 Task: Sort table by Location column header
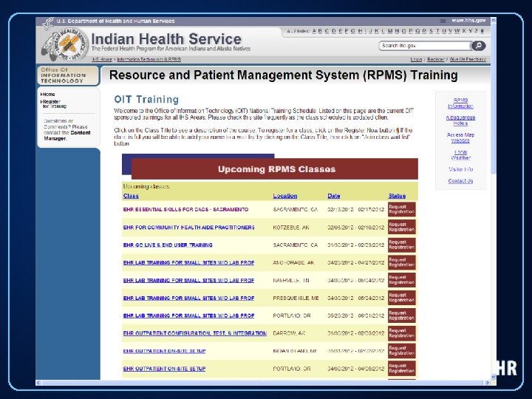click(x=285, y=196)
